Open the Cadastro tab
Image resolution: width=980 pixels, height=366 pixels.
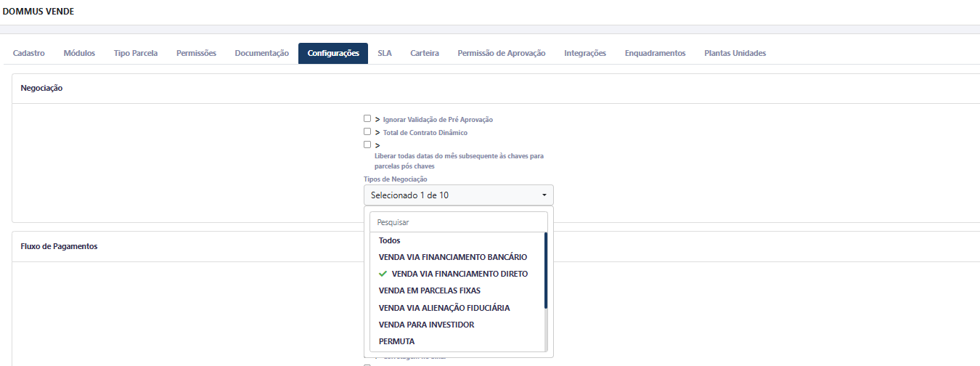click(29, 53)
